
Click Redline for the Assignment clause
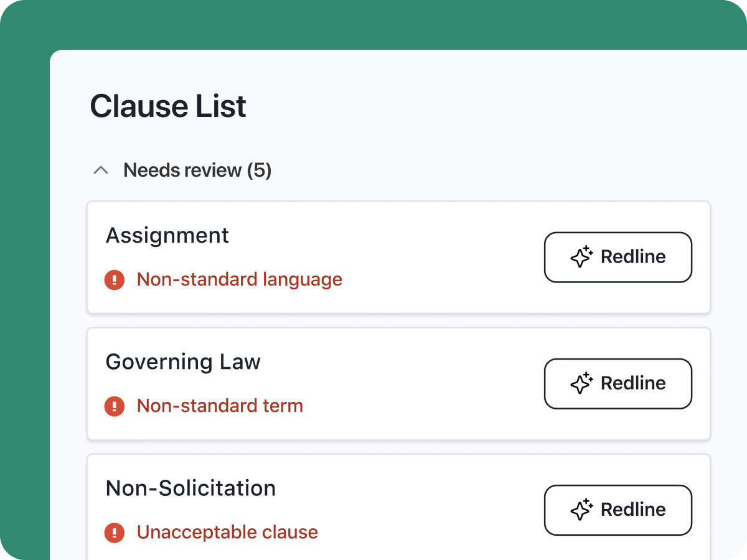(618, 257)
